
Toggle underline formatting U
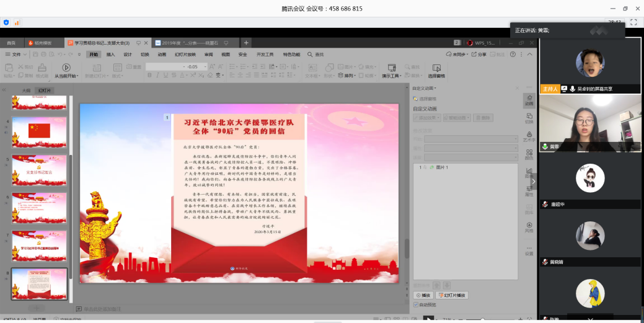[165, 75]
